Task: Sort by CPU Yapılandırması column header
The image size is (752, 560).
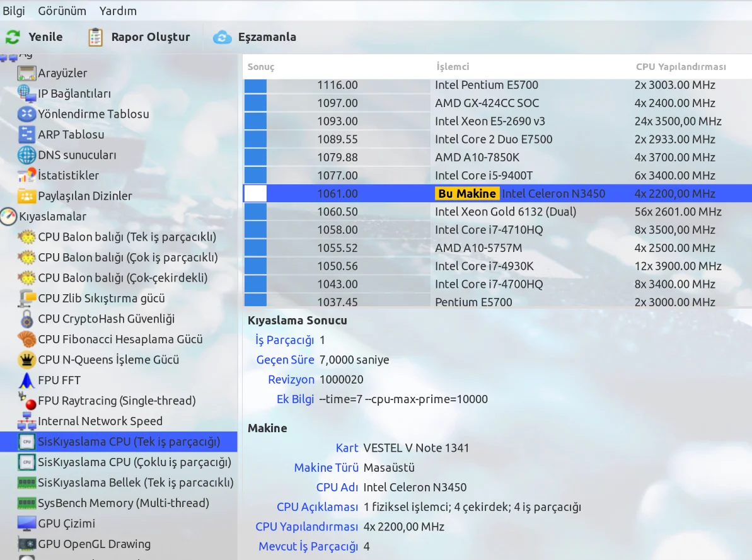Action: click(x=681, y=67)
